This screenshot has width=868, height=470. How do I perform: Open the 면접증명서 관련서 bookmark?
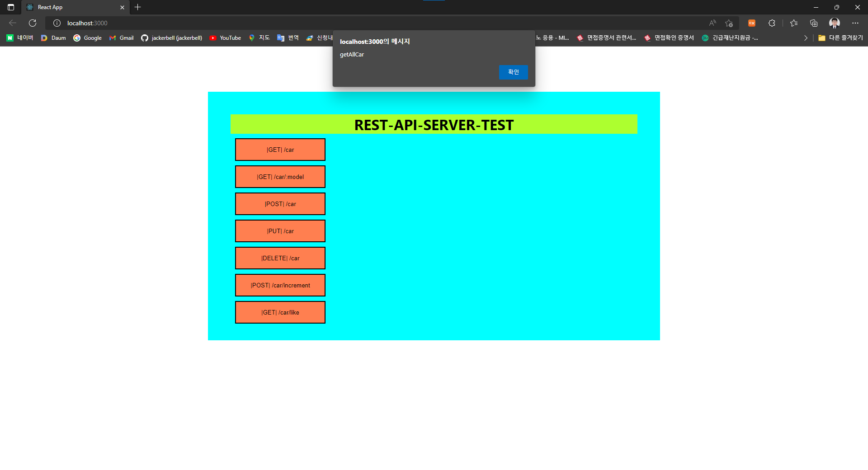click(606, 38)
